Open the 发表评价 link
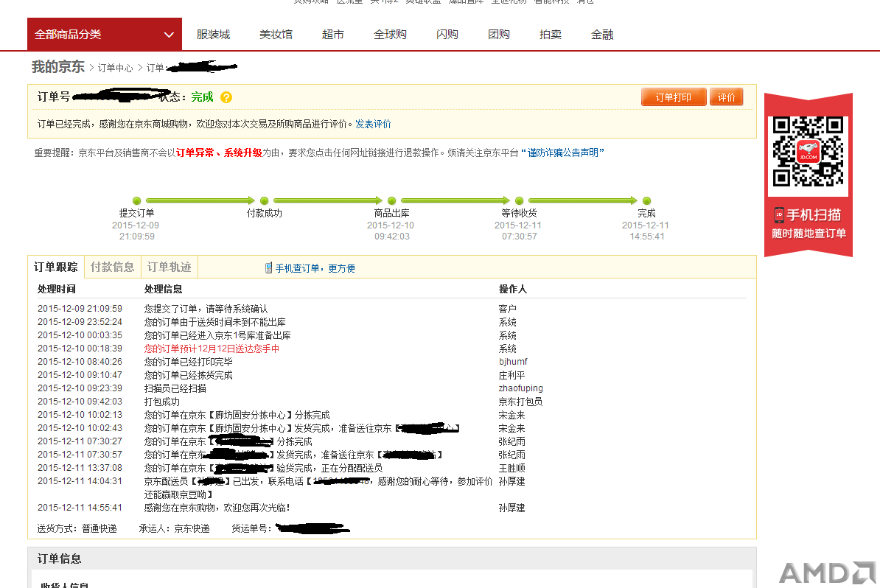Viewport: 880px width, 588px height. coord(373,124)
